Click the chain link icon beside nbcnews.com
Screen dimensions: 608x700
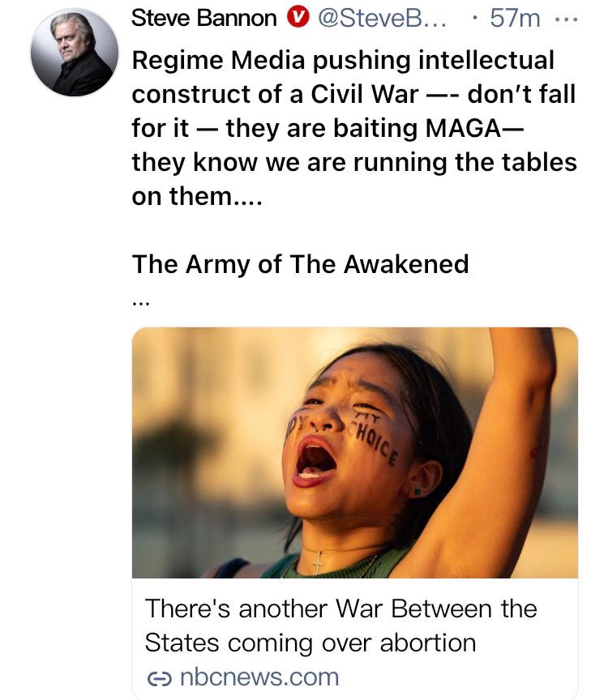[x=156, y=677]
